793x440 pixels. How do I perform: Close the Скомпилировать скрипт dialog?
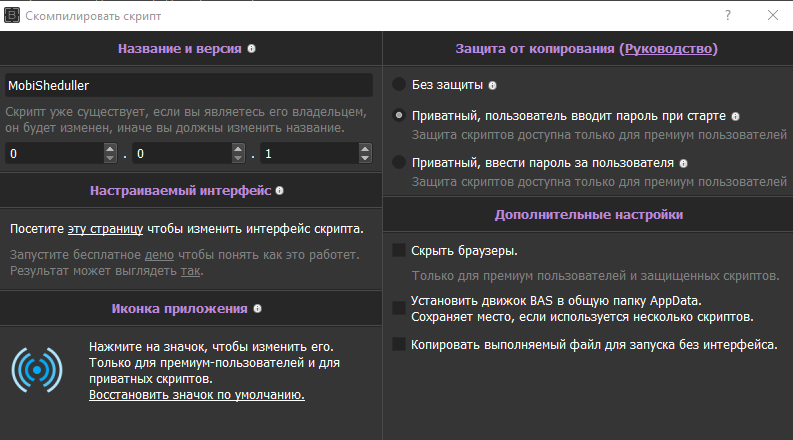773,15
